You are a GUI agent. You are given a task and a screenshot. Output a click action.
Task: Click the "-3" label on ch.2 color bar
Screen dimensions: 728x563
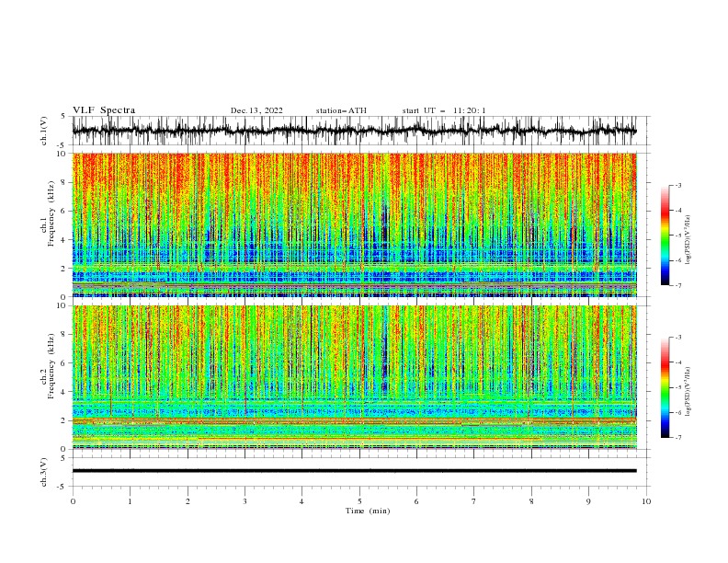pos(677,338)
